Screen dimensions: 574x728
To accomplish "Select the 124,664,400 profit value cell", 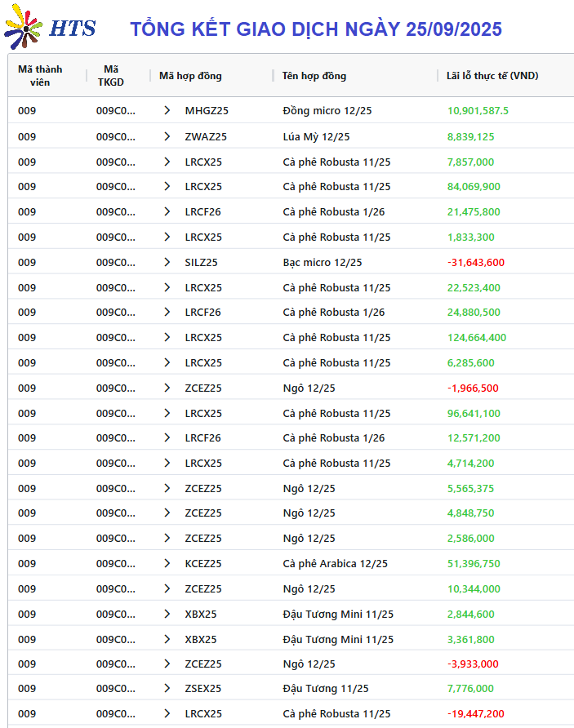I will [477, 338].
